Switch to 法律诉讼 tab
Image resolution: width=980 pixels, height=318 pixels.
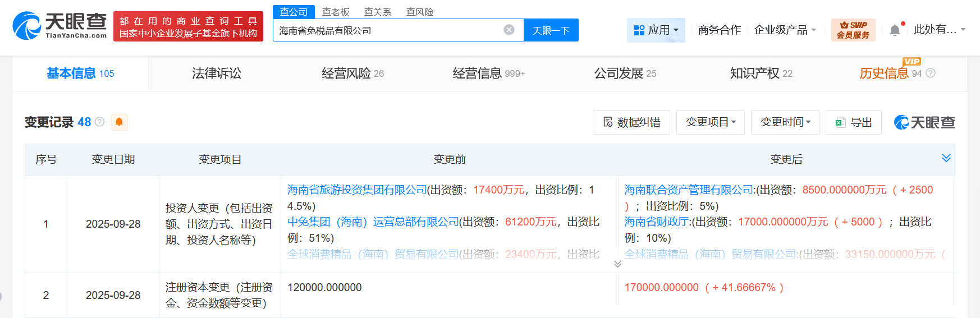(x=217, y=73)
